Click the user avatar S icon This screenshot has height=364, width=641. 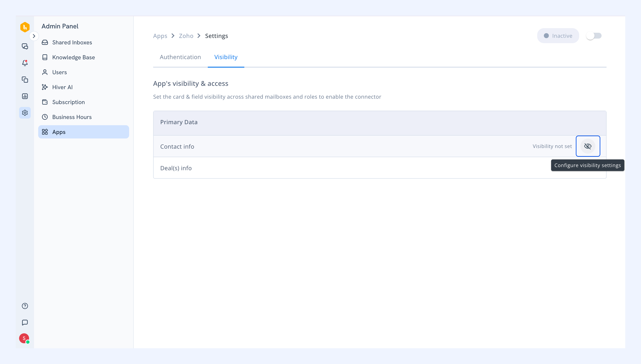24,338
